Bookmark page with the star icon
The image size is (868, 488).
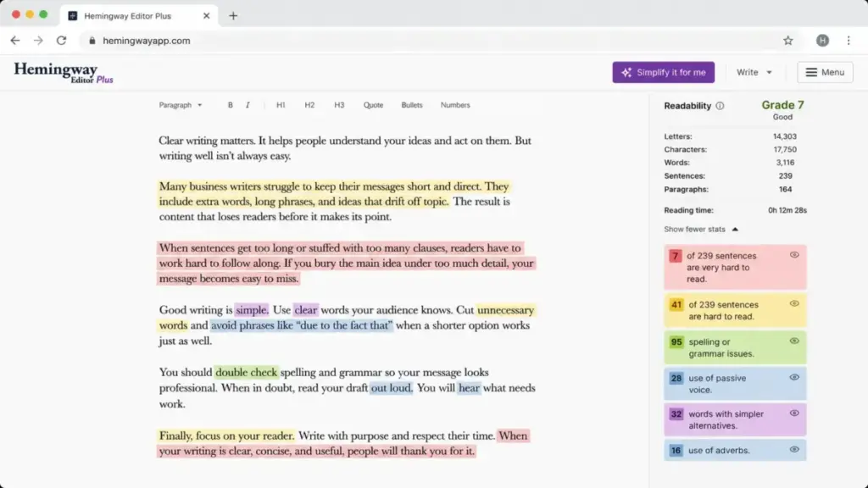coord(787,41)
